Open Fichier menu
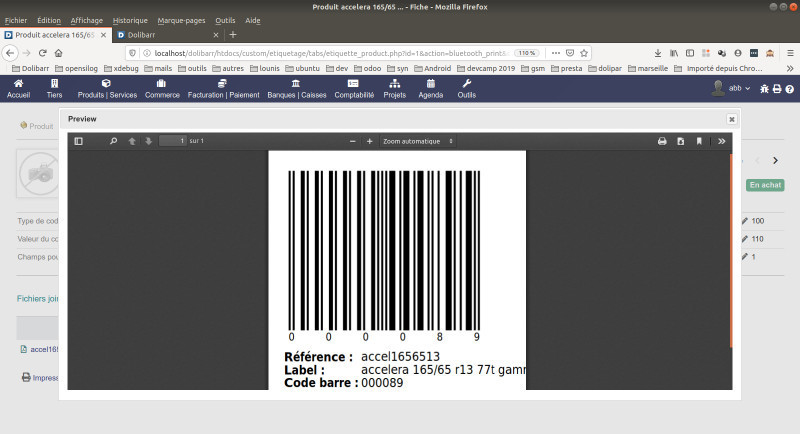Image resolution: width=800 pixels, height=434 pixels. click(x=16, y=20)
